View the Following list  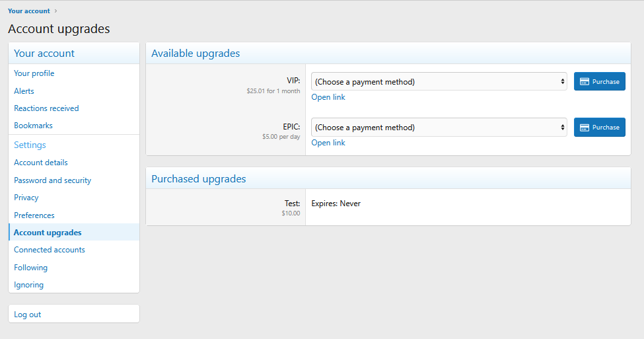click(31, 268)
